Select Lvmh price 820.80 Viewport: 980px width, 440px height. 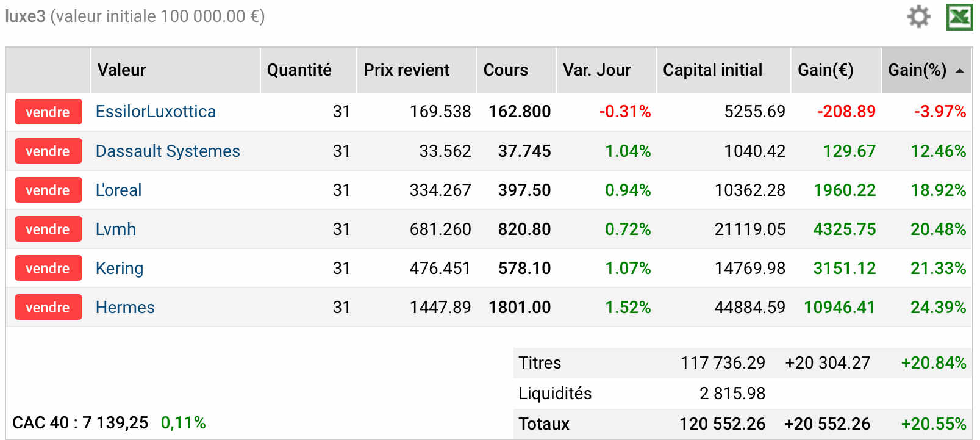524,229
